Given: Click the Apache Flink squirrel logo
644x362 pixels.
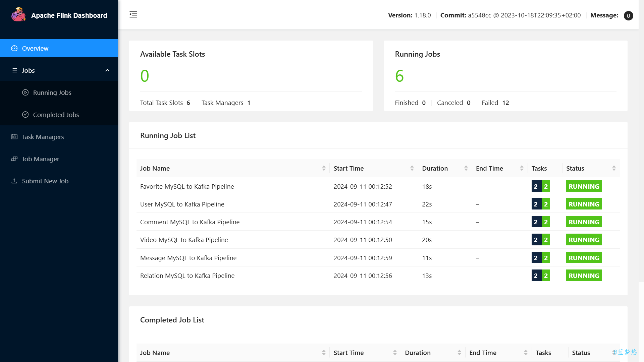Looking at the screenshot, I should 18,14.
